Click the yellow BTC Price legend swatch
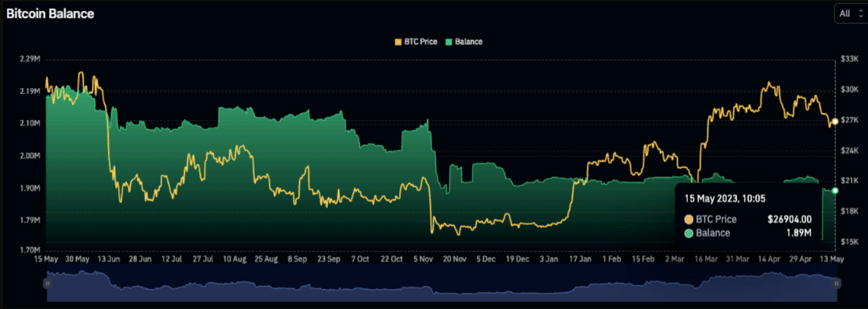Viewport: 868px width, 309px height. tap(398, 41)
